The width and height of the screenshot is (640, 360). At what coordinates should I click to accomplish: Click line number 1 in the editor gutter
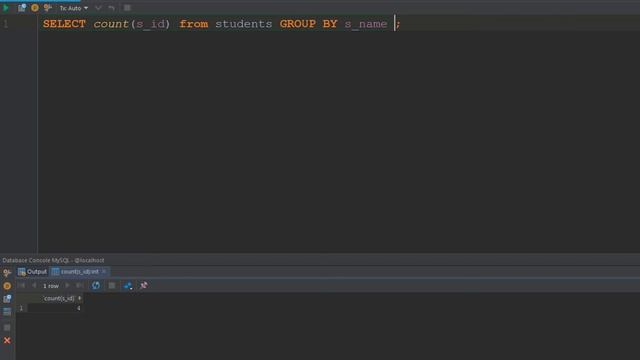(6, 24)
